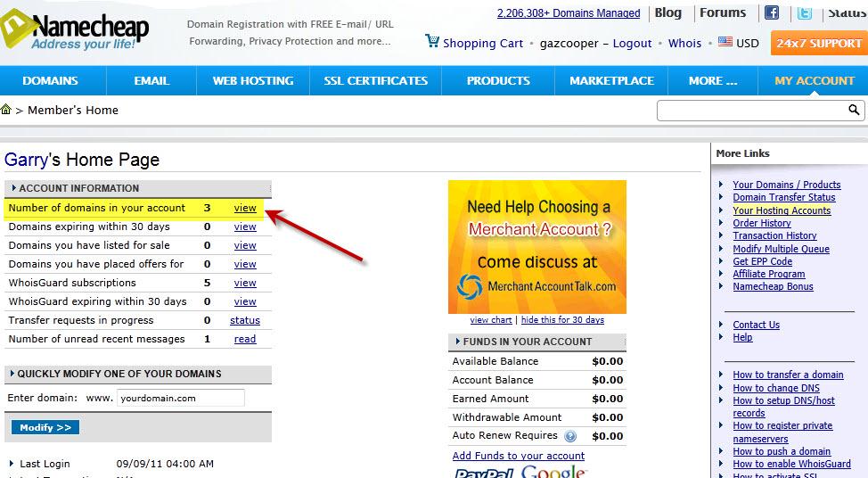Click the Facebook icon in header
Screen dimensions: 868x478
pyautogui.click(x=772, y=13)
